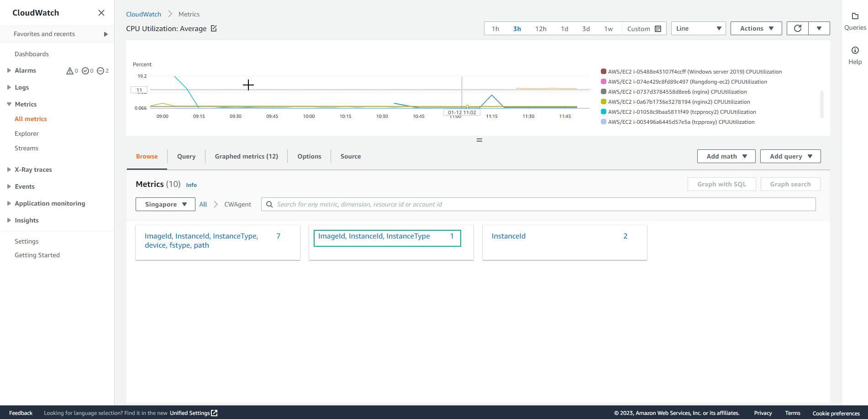The image size is (868, 419).
Task: Click Windows server 2019 legend color swatch
Action: [604, 72]
